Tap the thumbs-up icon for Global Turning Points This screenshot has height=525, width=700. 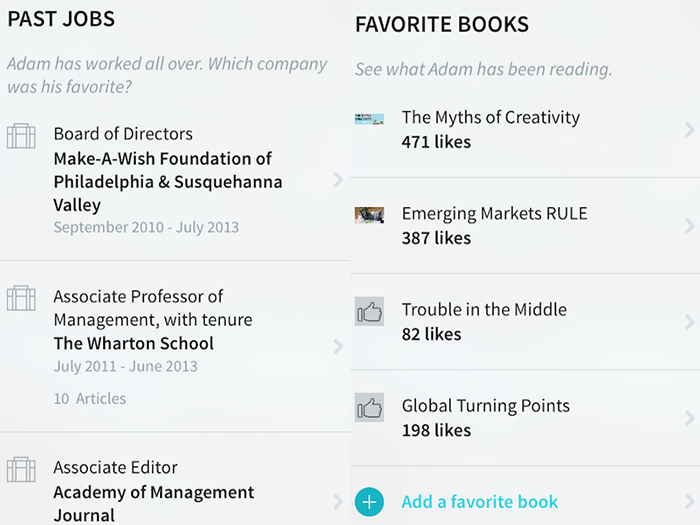coord(369,407)
